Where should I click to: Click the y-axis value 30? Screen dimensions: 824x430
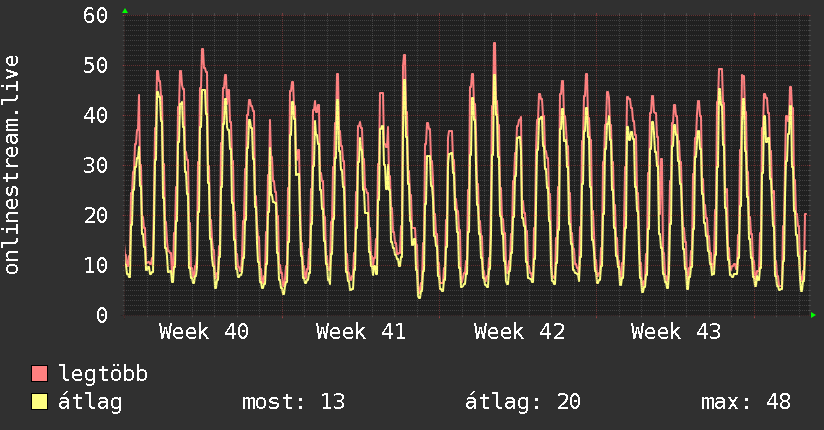tap(96, 165)
